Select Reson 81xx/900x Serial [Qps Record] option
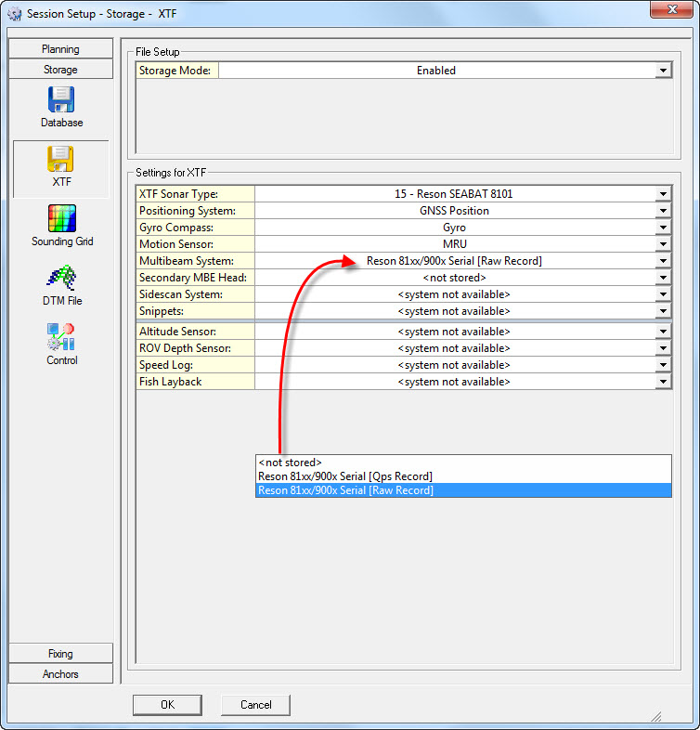This screenshot has height=730, width=700. coord(344,476)
